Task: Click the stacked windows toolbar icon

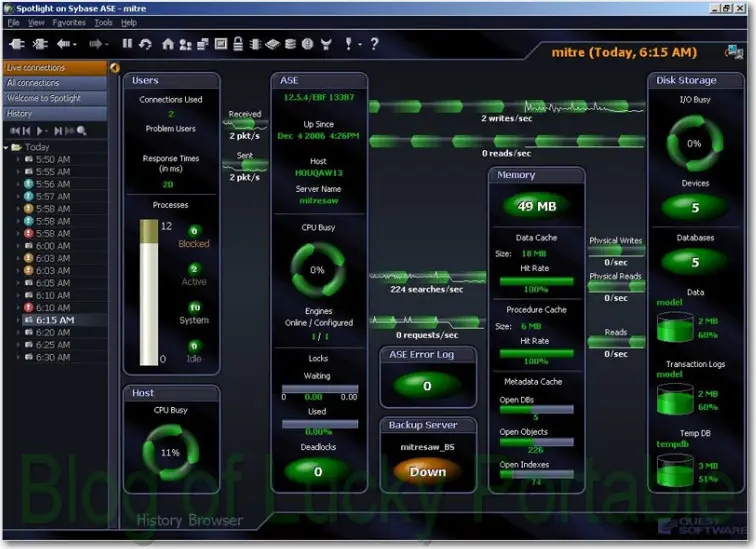Action: (x=203, y=44)
